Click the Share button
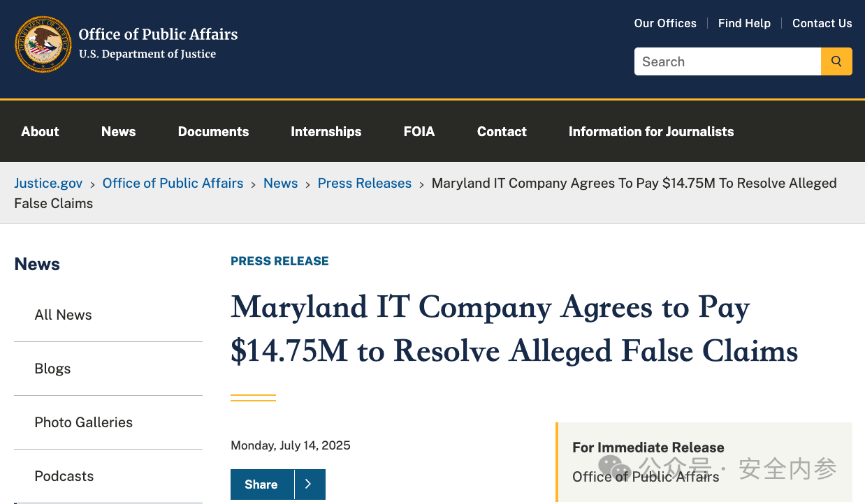The height and width of the screenshot is (504, 865). tap(261, 484)
